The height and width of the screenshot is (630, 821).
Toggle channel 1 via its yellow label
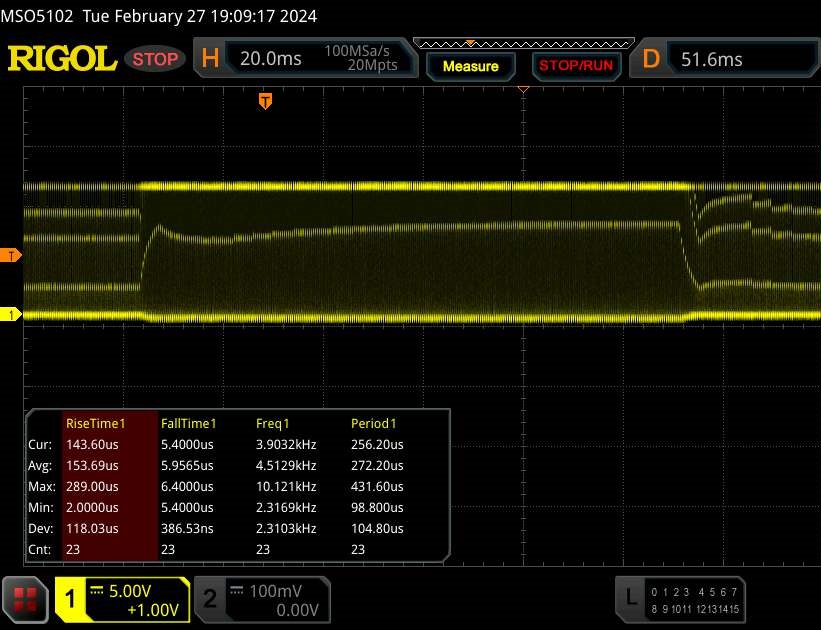pyautogui.click(x=71, y=598)
